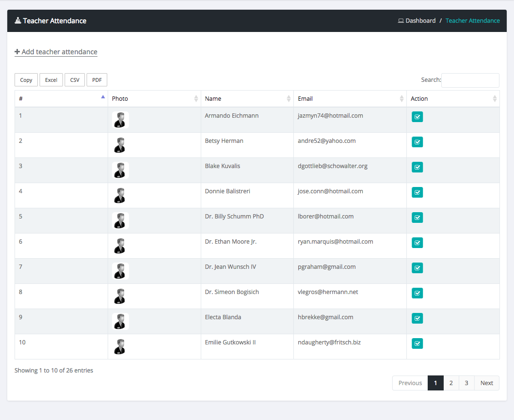Open attendance action for Electa Blanda
Screen dimensions: 514x420
417,318
